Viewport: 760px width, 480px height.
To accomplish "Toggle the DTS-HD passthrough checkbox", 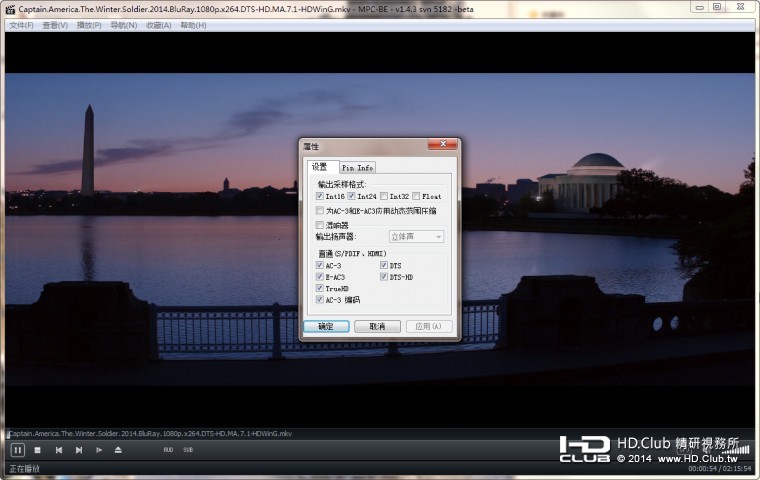I will tap(384, 277).
